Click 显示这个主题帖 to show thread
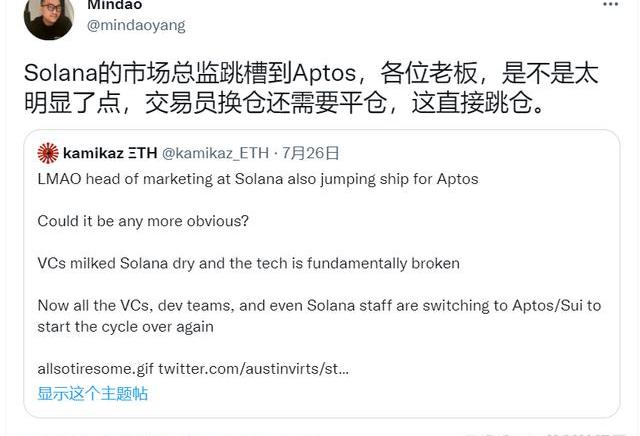Screen dimensions: 640x436 pos(92,393)
